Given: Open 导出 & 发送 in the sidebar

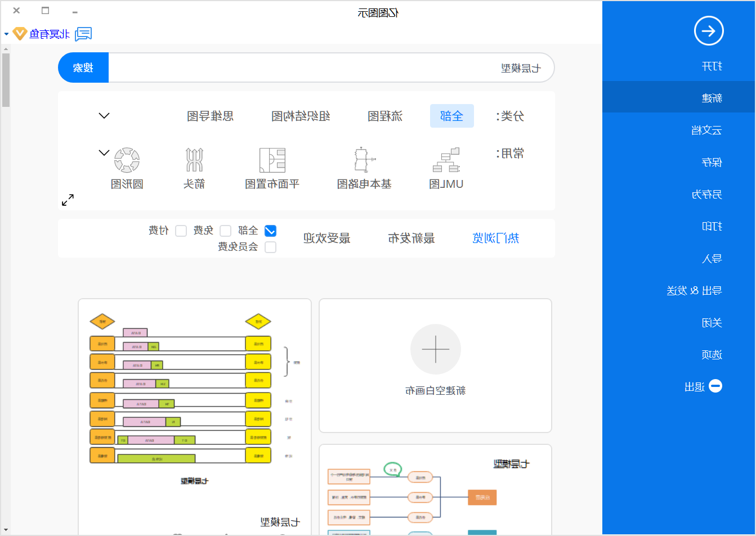Looking at the screenshot, I should tap(679, 291).
